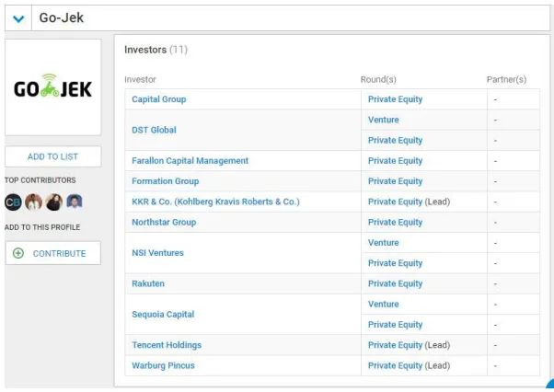Collapse the Go-Jek header chevron
Screen dimensions: 554x392
click(18, 18)
